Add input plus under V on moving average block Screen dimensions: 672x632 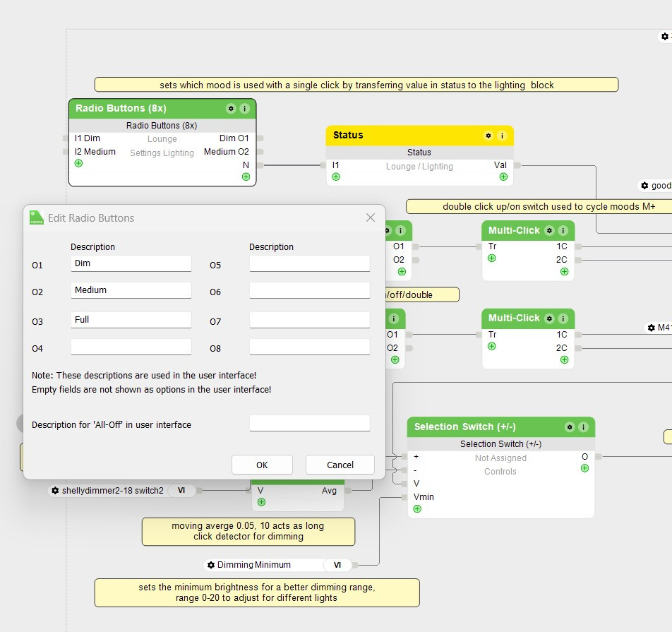(x=261, y=502)
